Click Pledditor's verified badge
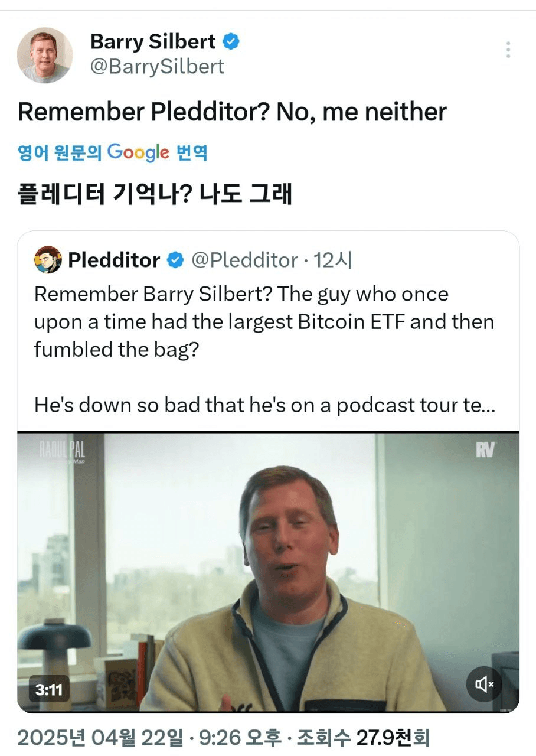The height and width of the screenshot is (756, 536). (x=175, y=260)
